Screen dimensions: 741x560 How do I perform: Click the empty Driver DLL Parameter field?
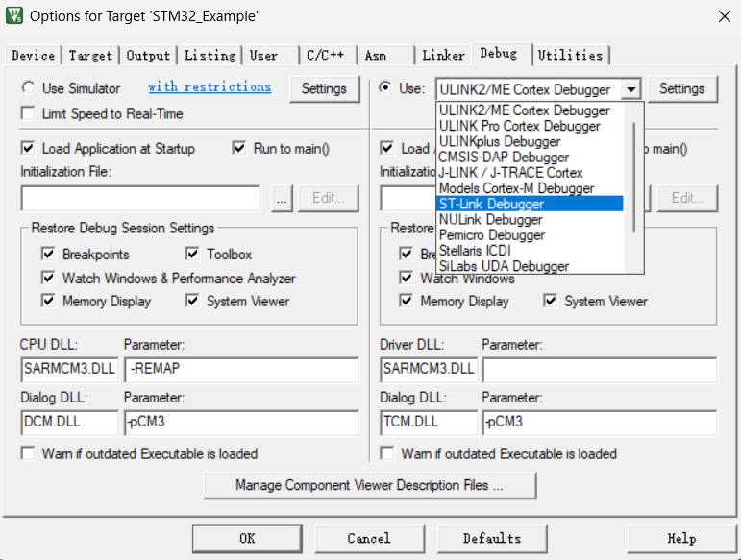(600, 369)
